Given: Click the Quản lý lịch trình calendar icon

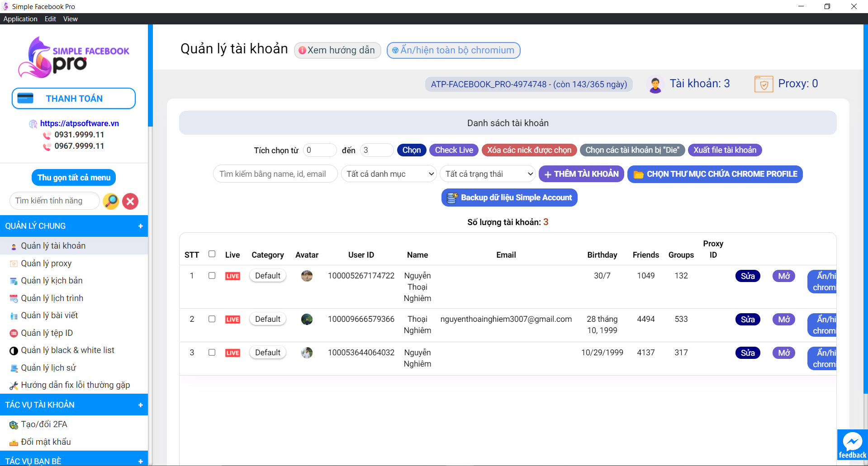Looking at the screenshot, I should [x=14, y=299].
